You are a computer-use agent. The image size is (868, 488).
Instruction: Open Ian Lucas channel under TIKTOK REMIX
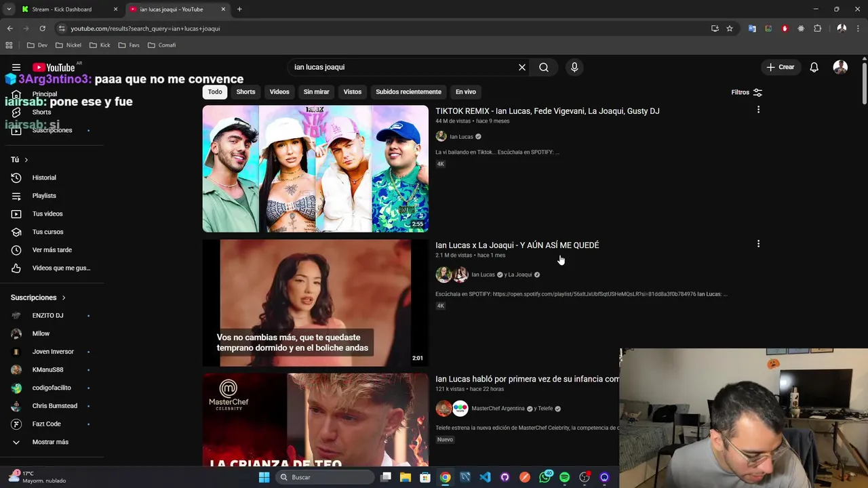(x=461, y=137)
